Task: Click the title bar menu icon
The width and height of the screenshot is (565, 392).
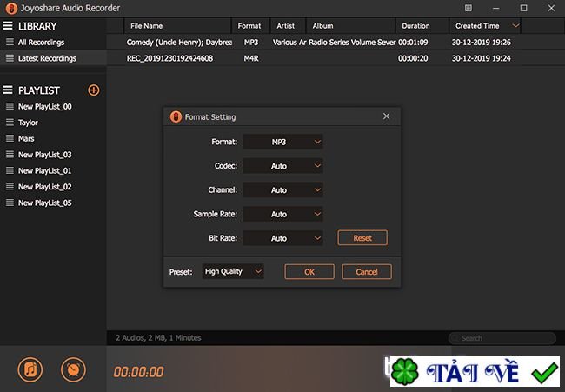Action: [468, 8]
